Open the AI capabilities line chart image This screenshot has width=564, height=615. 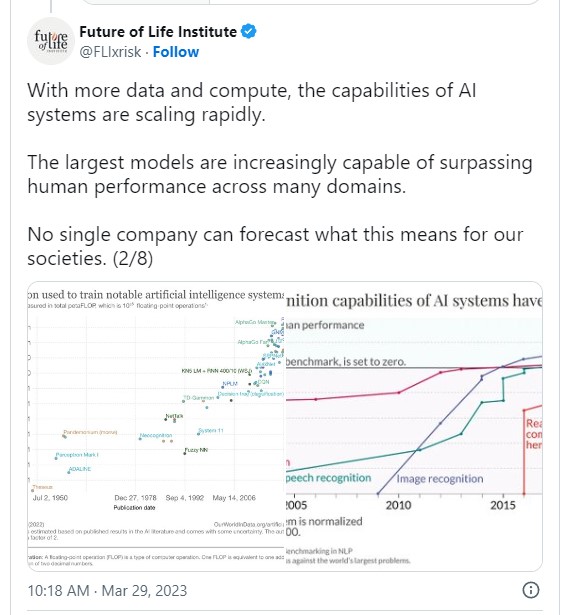pyautogui.click(x=414, y=426)
